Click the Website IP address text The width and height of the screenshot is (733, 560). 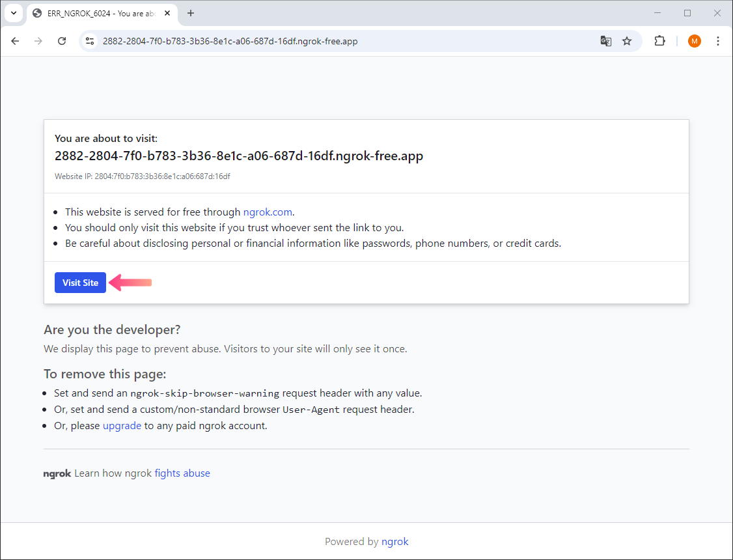(143, 176)
